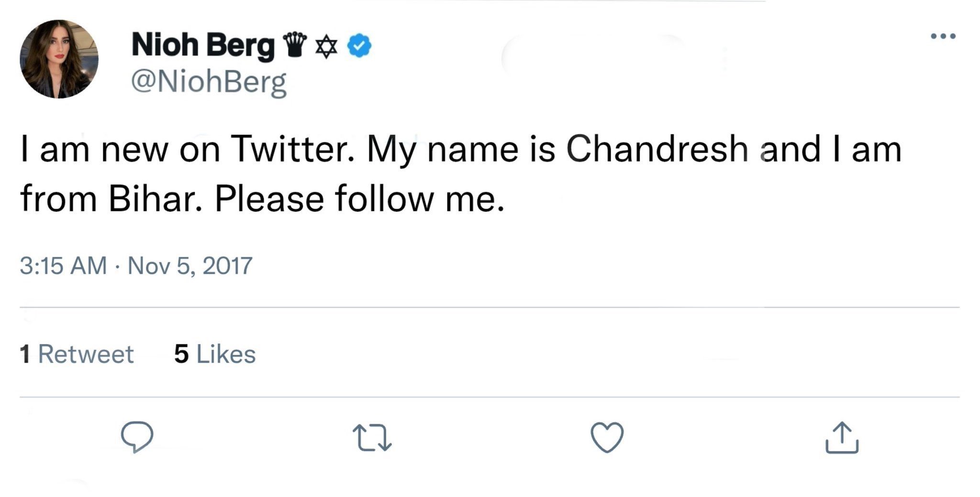Like the tweet with the heart icon

(x=607, y=437)
